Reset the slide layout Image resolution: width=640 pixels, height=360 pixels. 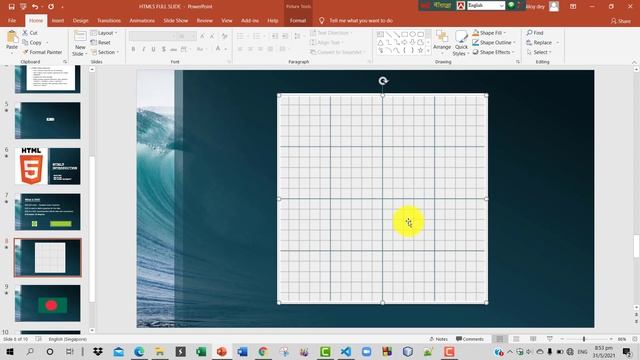[101, 42]
